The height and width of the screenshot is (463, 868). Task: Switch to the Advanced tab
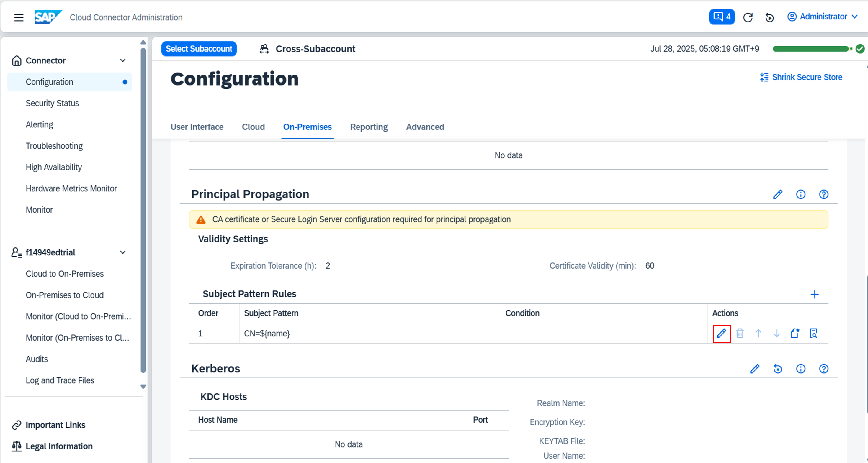point(425,127)
